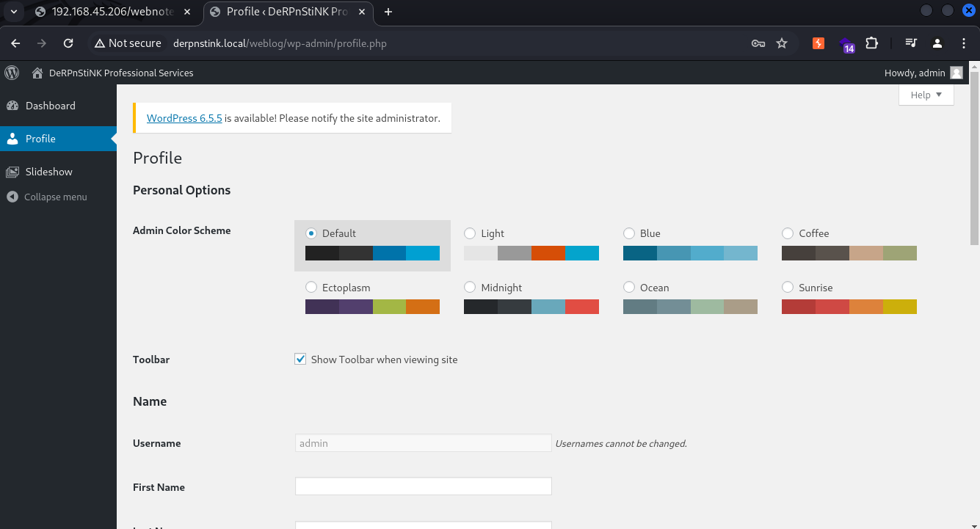Click the disabled Username field showing admin

coord(423,443)
